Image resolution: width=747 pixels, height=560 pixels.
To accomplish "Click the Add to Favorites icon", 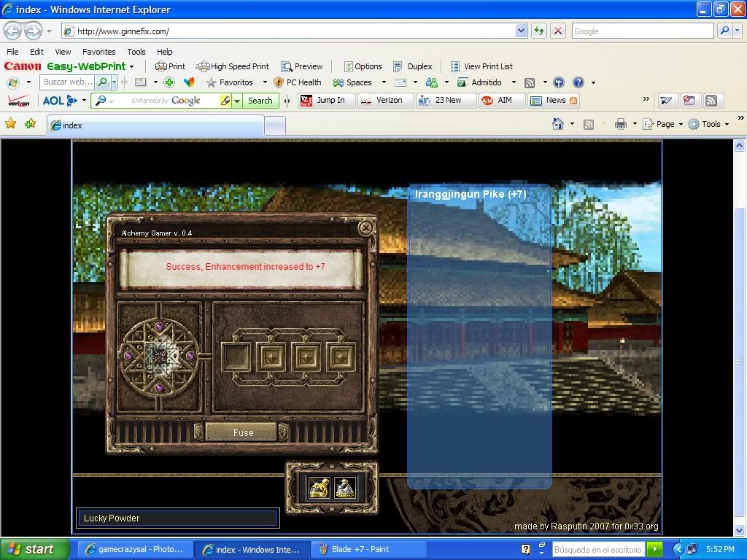I will click(30, 124).
